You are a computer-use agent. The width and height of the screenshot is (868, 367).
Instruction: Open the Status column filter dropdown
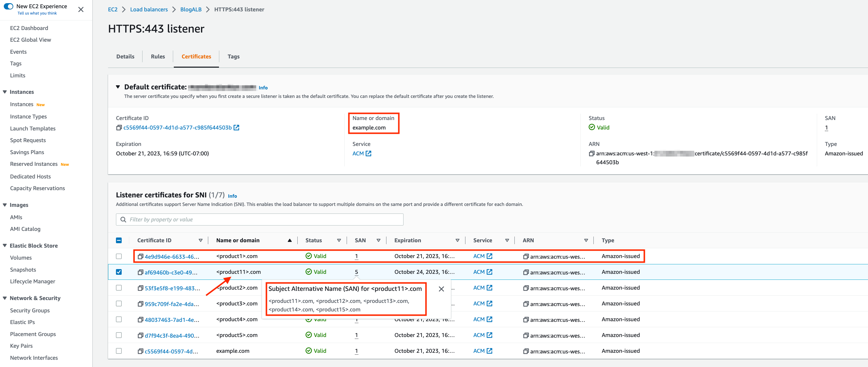click(339, 240)
